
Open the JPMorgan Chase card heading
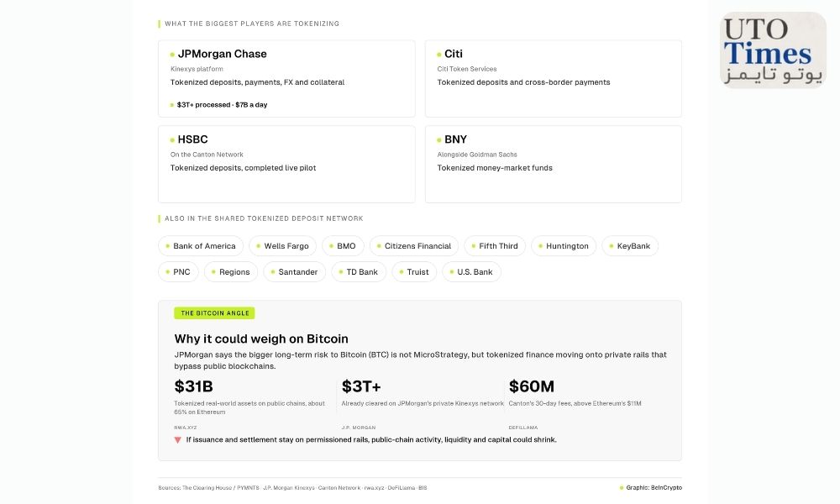click(222, 54)
